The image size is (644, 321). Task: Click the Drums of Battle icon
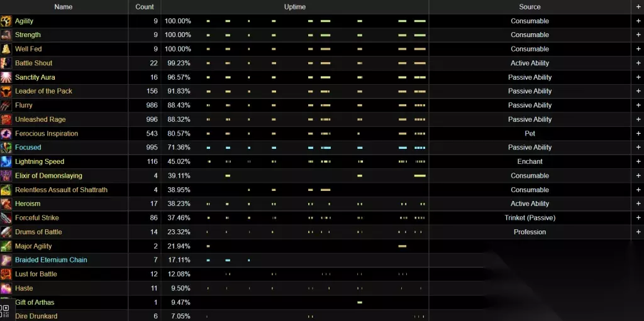click(6, 232)
